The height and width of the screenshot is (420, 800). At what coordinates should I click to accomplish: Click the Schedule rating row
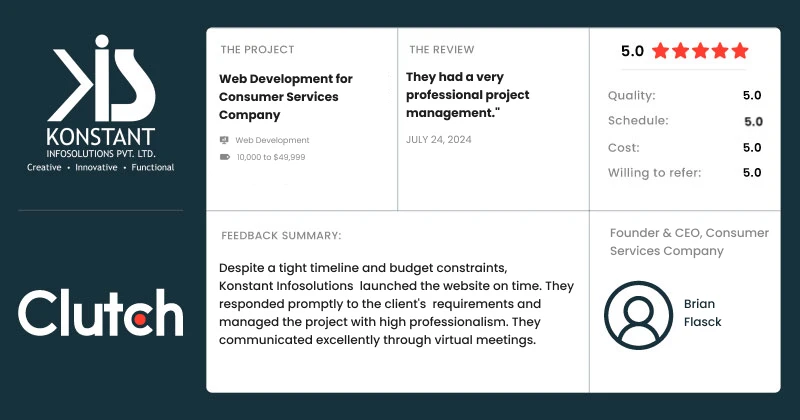point(685,121)
